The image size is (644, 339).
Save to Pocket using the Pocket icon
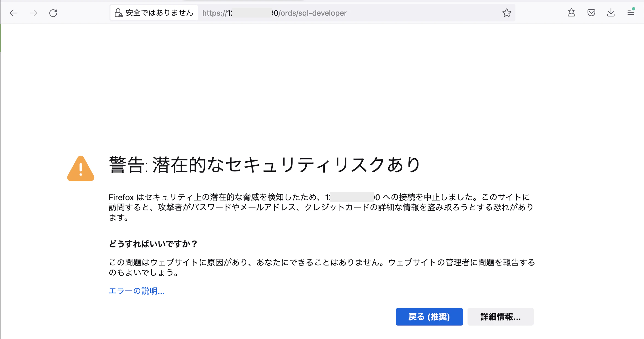pos(591,13)
